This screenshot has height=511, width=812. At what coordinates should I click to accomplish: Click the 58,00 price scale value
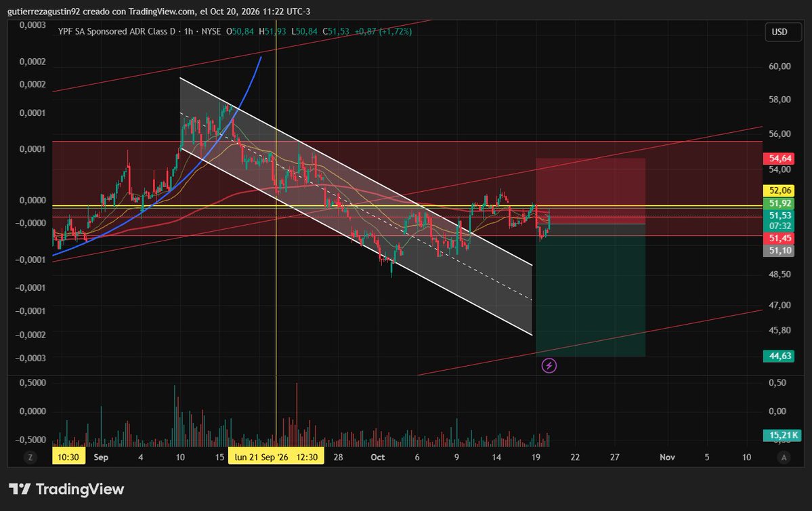(779, 100)
